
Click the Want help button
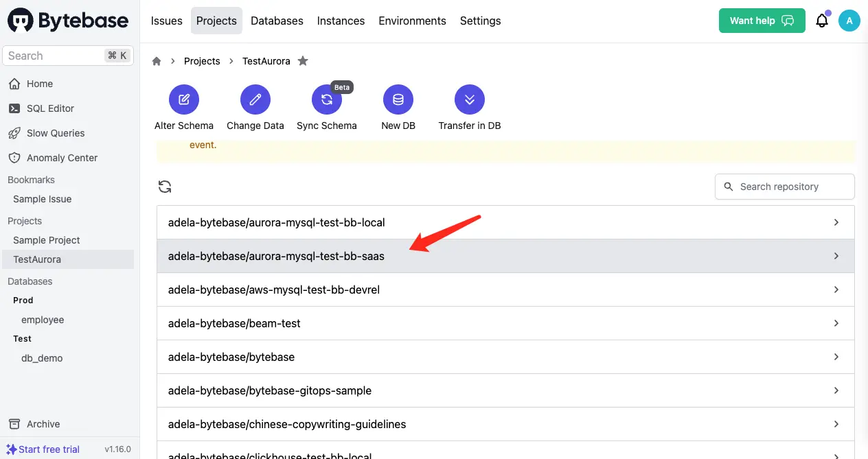[762, 21]
